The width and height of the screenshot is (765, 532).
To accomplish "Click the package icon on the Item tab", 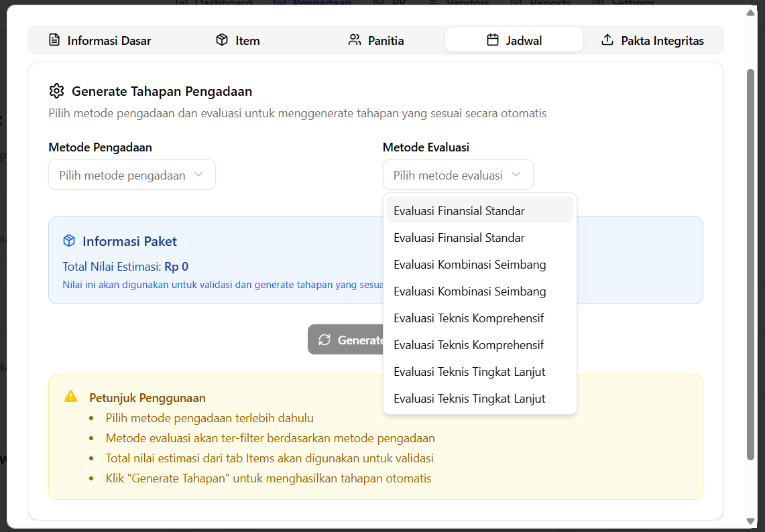I will click(221, 40).
